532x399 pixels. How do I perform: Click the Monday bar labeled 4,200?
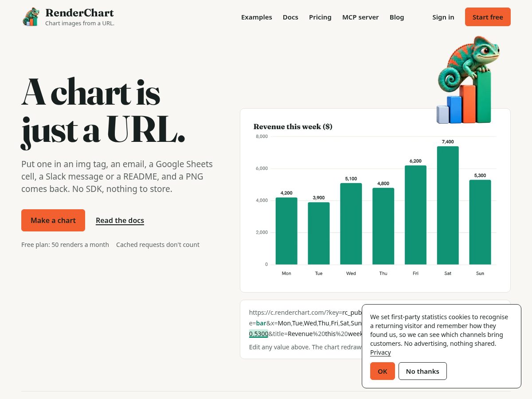pyautogui.click(x=286, y=231)
